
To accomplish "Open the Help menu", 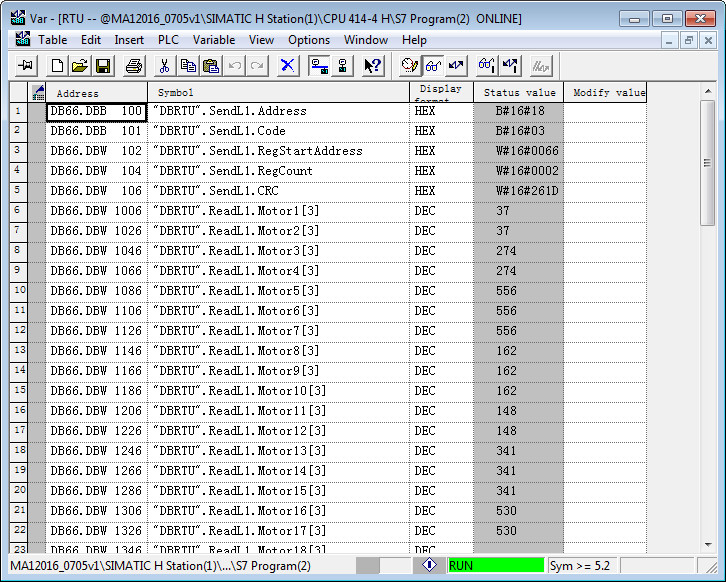I will pyautogui.click(x=414, y=40).
